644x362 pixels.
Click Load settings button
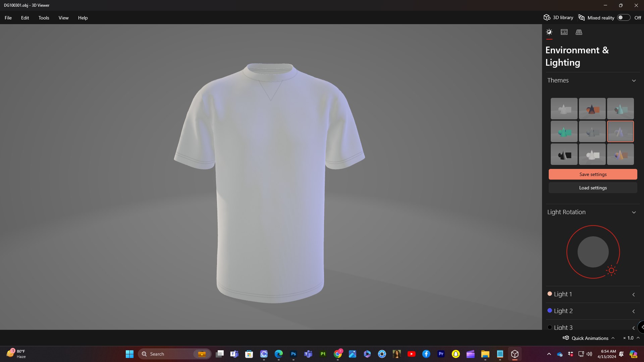pos(593,188)
